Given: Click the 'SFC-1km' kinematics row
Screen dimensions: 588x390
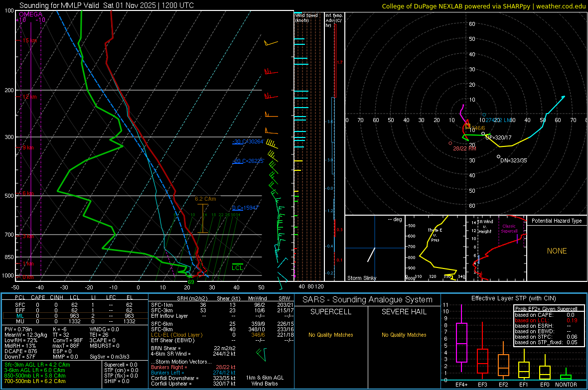Looking at the screenshot, I should [x=222, y=305].
